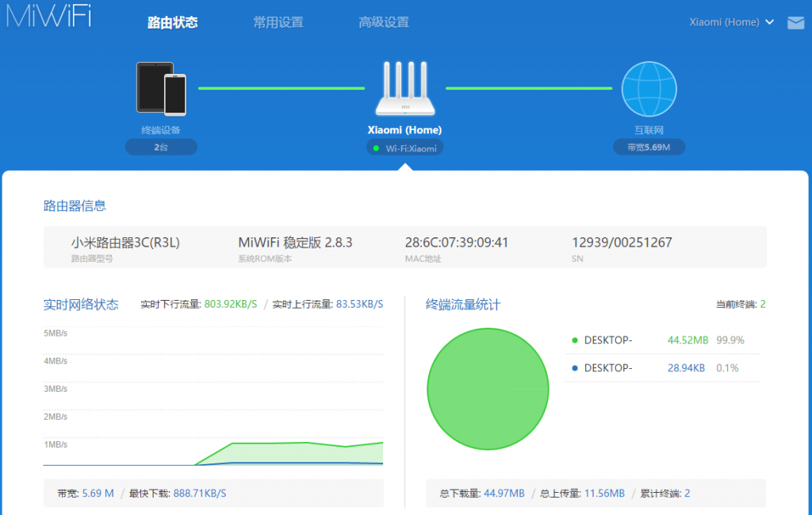Click the terminal devices tablet and phone icon
Screen dimensions: 812x515
point(161,88)
